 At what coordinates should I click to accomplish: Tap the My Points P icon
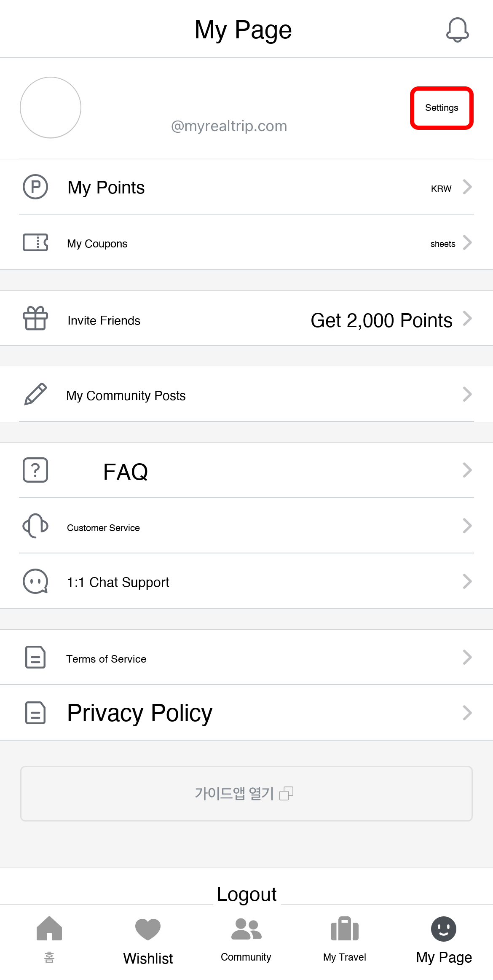(x=35, y=187)
